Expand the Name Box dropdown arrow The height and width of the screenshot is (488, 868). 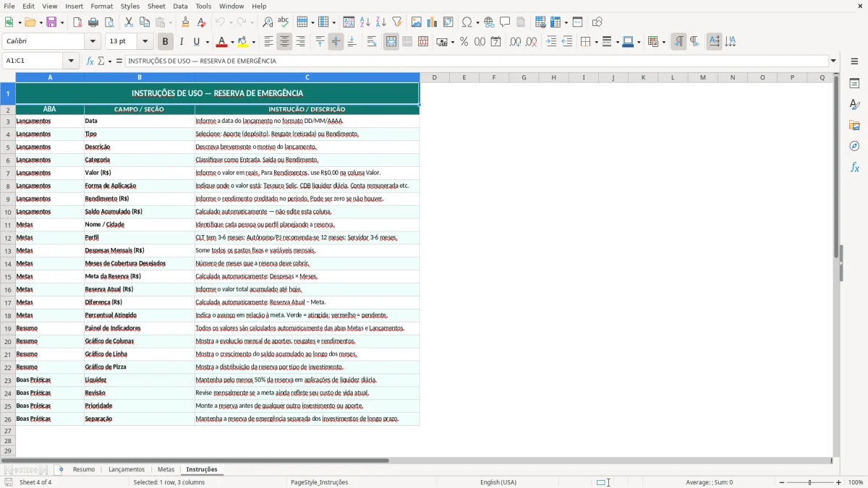pyautogui.click(x=72, y=61)
